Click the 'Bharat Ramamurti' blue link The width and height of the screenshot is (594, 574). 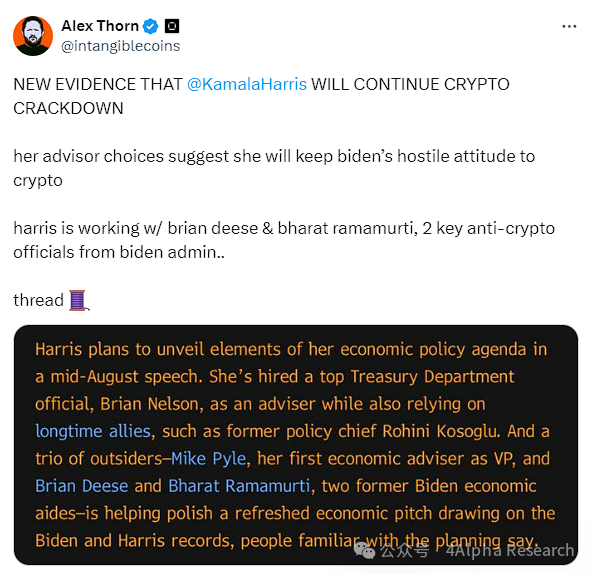[239, 486]
